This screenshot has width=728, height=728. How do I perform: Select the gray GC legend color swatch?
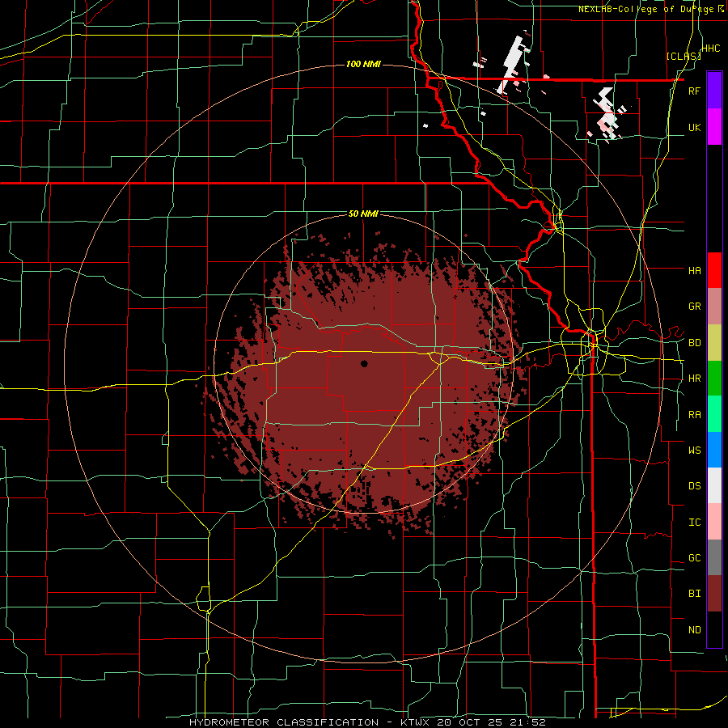(714, 557)
